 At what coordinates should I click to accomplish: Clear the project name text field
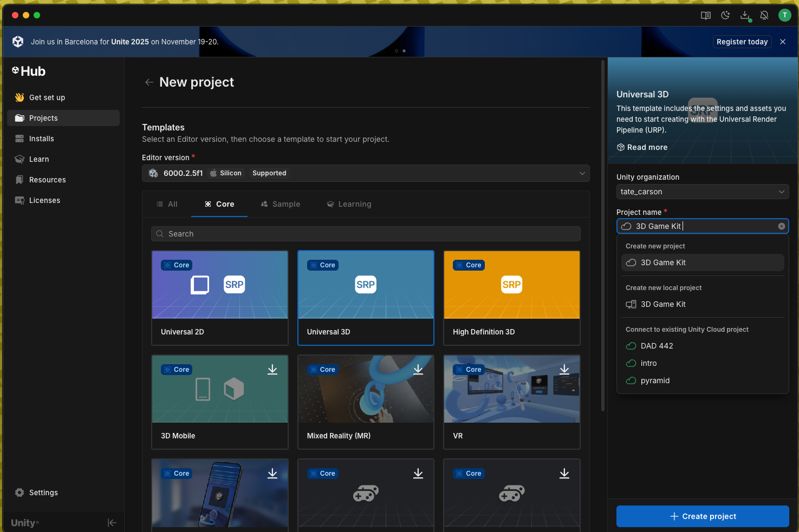point(781,226)
